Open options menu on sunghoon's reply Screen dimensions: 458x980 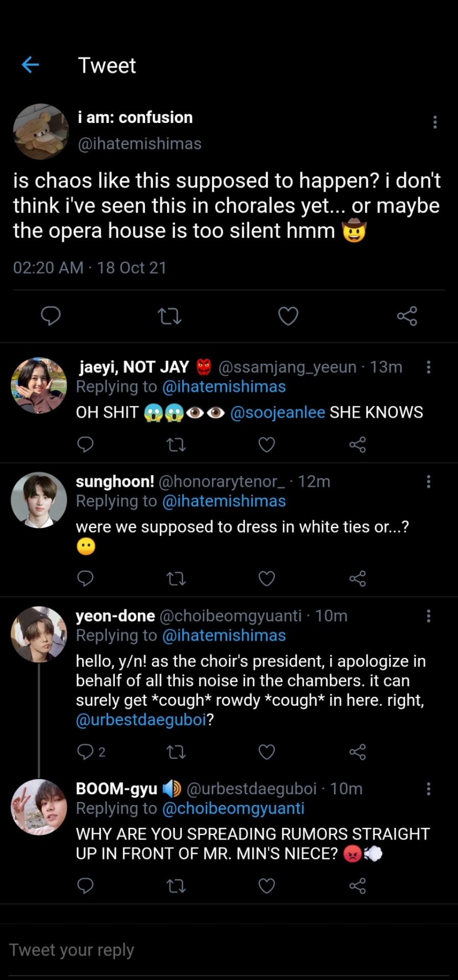coord(428,481)
